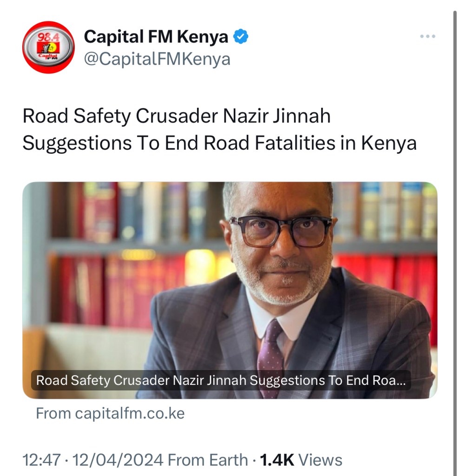Click the man's glasses in the article photo
Image resolution: width=460 pixels, height=476 pixels.
pos(281,231)
